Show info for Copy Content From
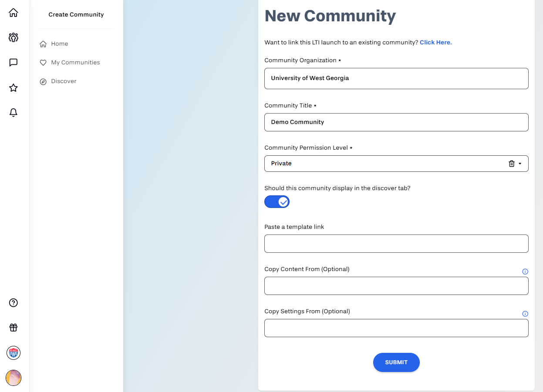543x392 pixels. click(525, 271)
